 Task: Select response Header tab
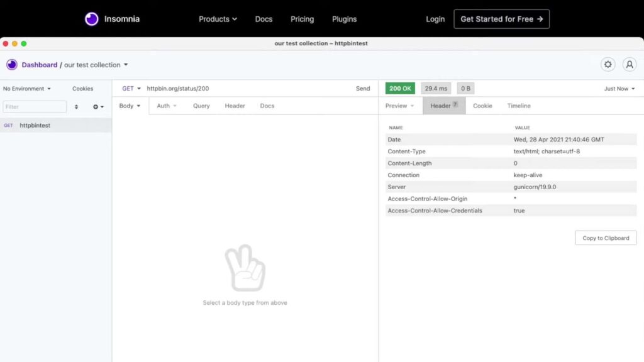(444, 106)
